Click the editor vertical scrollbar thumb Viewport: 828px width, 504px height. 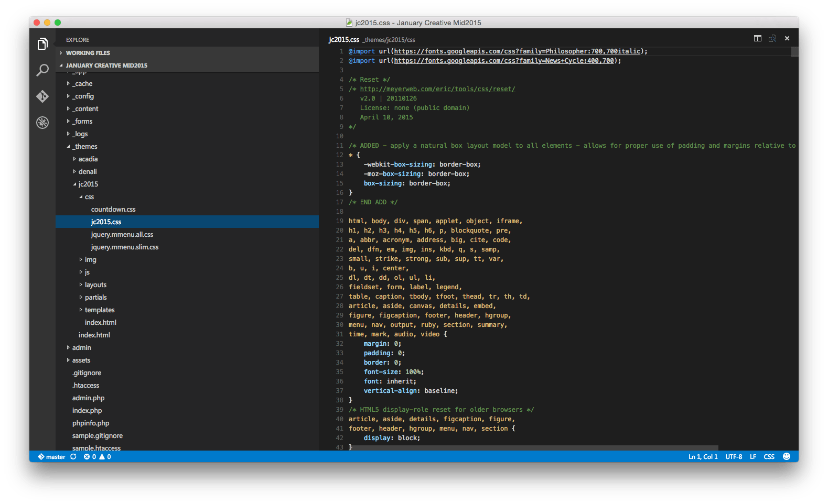[x=794, y=52]
